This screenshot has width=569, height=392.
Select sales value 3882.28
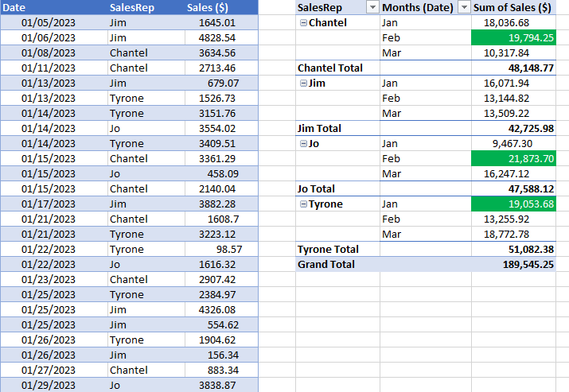221,204
